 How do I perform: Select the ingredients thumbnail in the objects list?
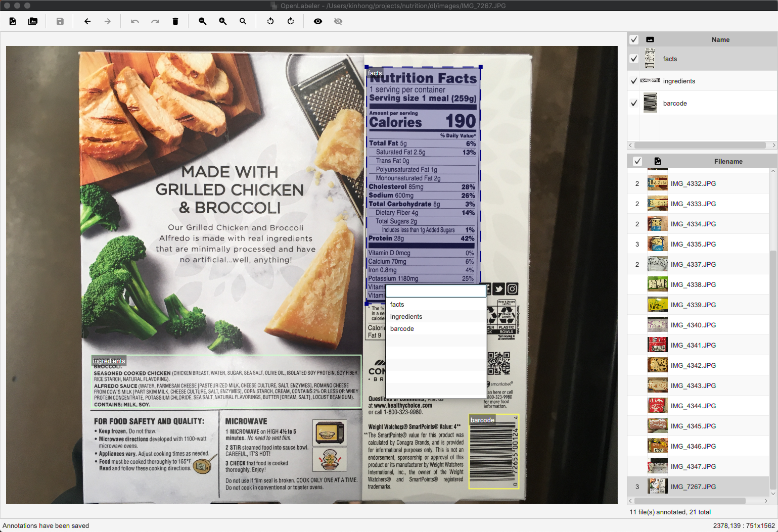[650, 81]
